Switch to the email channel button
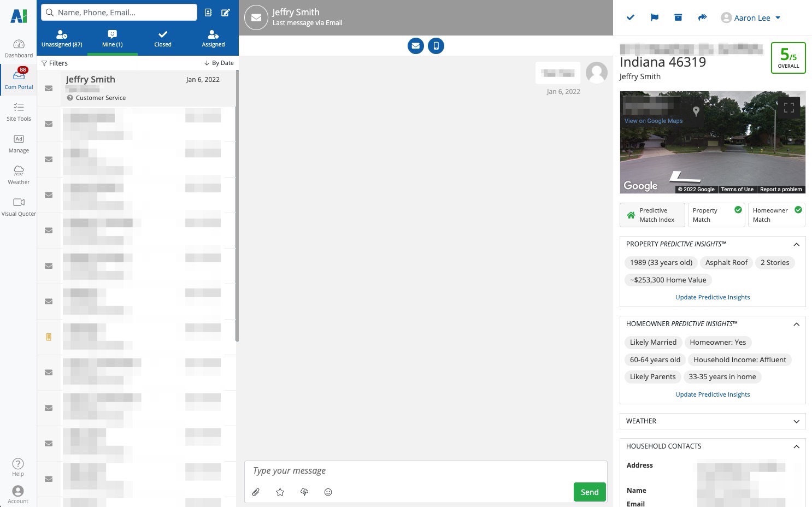 click(416, 46)
